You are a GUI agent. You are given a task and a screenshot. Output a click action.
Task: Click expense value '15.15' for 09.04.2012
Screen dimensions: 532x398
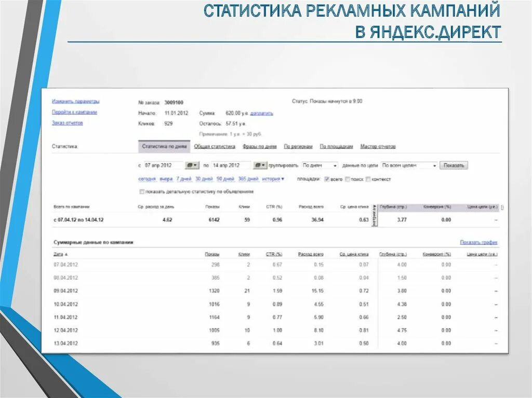pyautogui.click(x=317, y=291)
